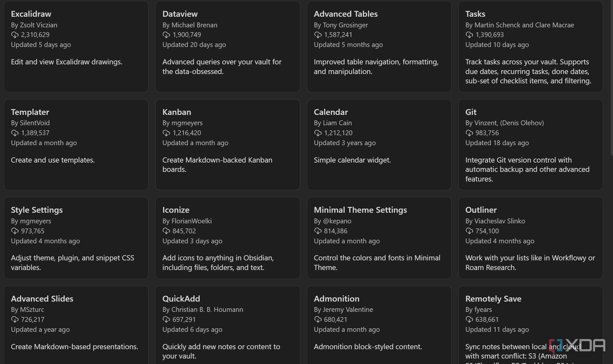This screenshot has height=364, width=613.
Task: Click 'Updated 10 days ago' text
Action: [497, 45]
